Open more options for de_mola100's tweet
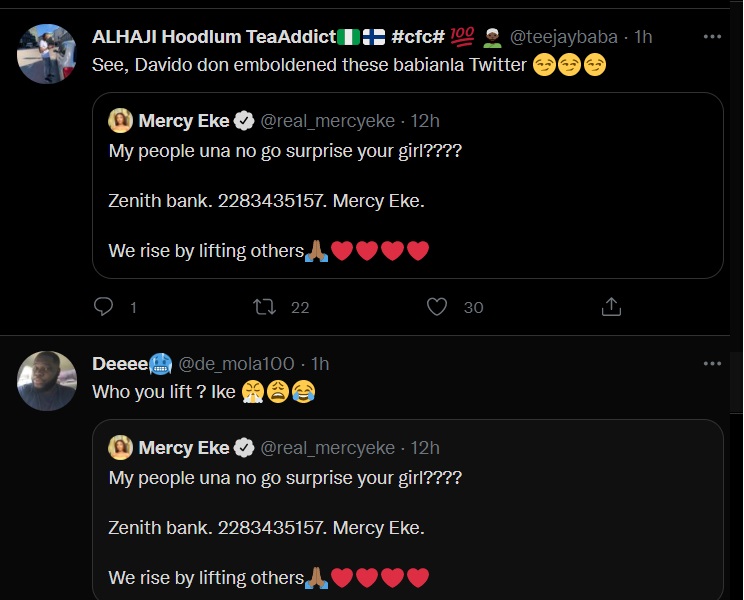The width and height of the screenshot is (744, 600). [x=712, y=364]
